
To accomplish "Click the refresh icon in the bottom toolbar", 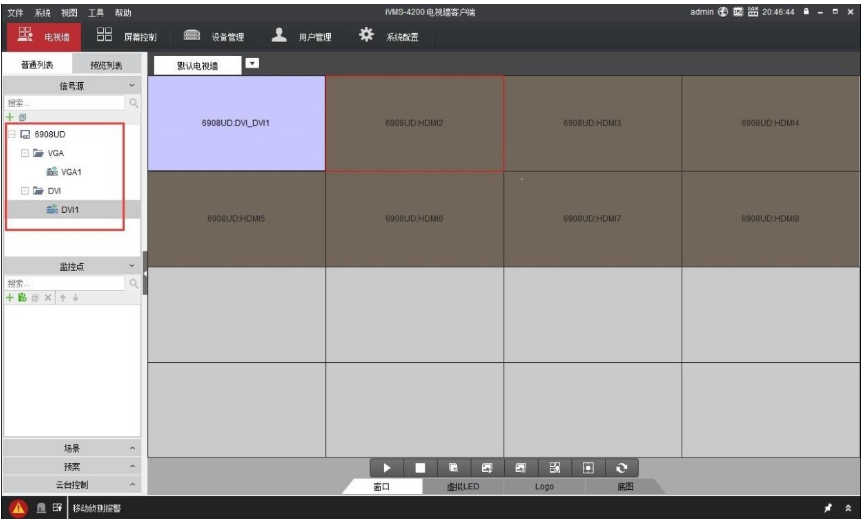I will [623, 467].
